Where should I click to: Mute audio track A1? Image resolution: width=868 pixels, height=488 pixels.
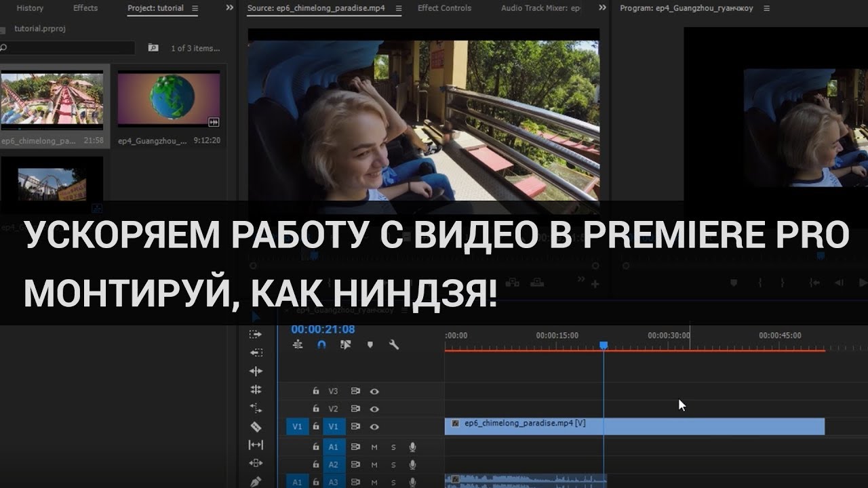coord(374,447)
